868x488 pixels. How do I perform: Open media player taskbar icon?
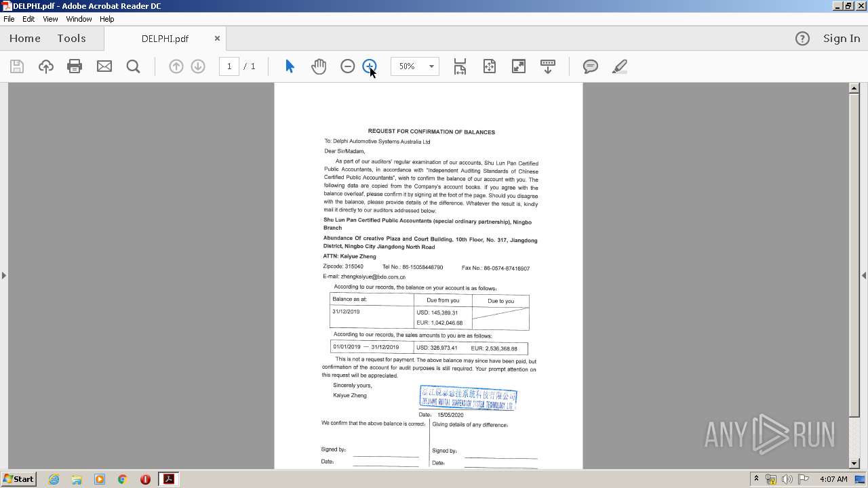pyautogui.click(x=100, y=479)
